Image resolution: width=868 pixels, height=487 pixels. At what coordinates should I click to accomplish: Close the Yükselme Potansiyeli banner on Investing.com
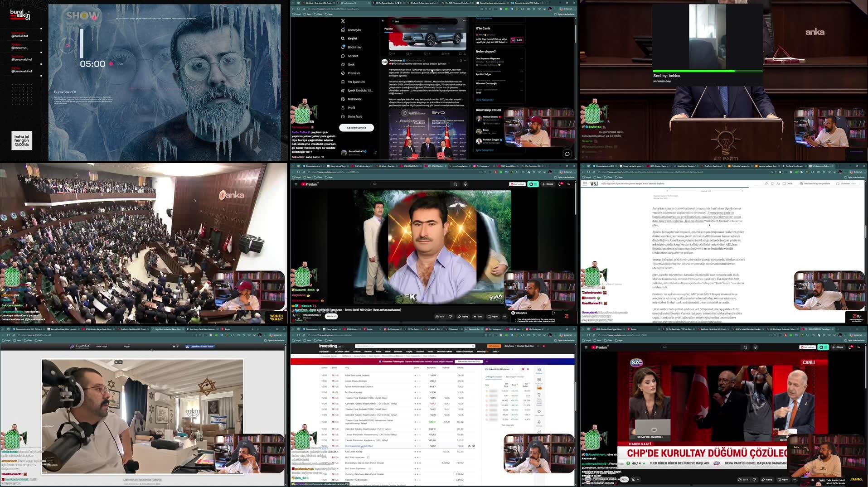click(x=487, y=362)
